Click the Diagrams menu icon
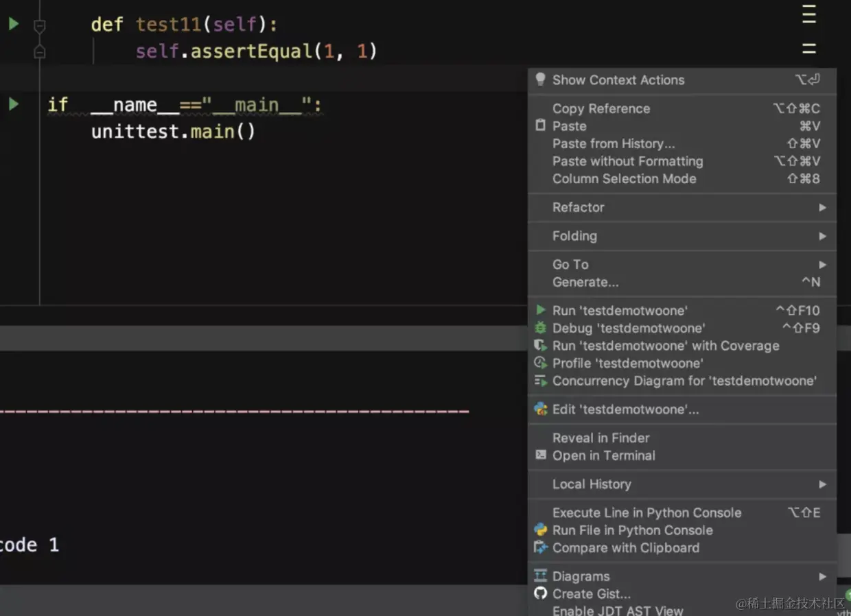Viewport: 851px width, 616px height. tap(541, 576)
